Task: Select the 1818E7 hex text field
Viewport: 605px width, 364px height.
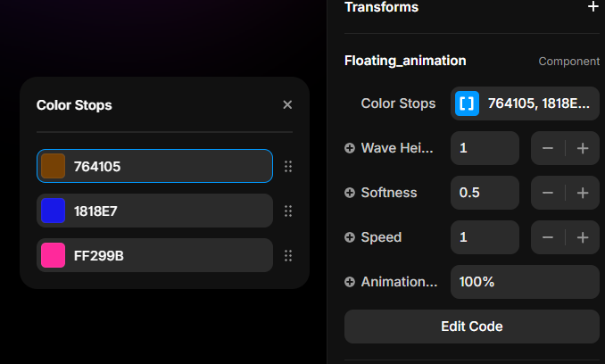Action: (x=170, y=211)
